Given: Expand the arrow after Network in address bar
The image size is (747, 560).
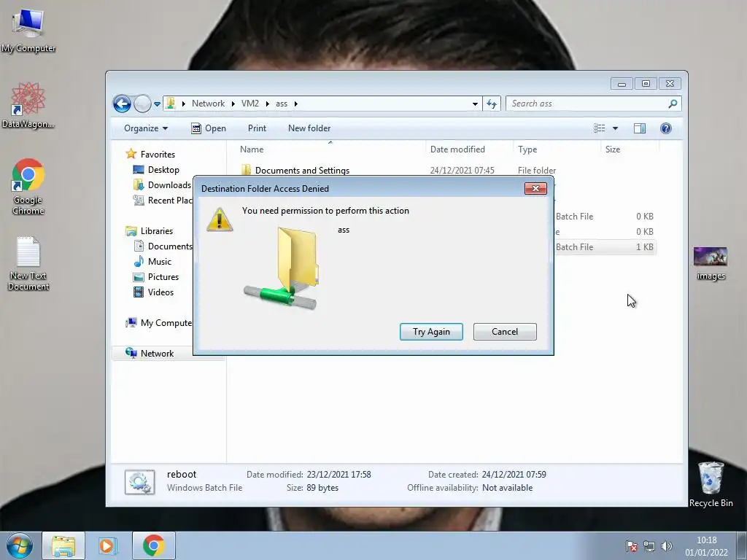Looking at the screenshot, I should [233, 104].
